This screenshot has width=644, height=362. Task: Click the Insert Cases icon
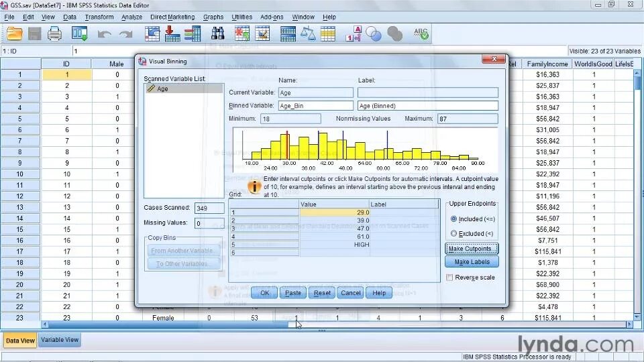coord(242,34)
